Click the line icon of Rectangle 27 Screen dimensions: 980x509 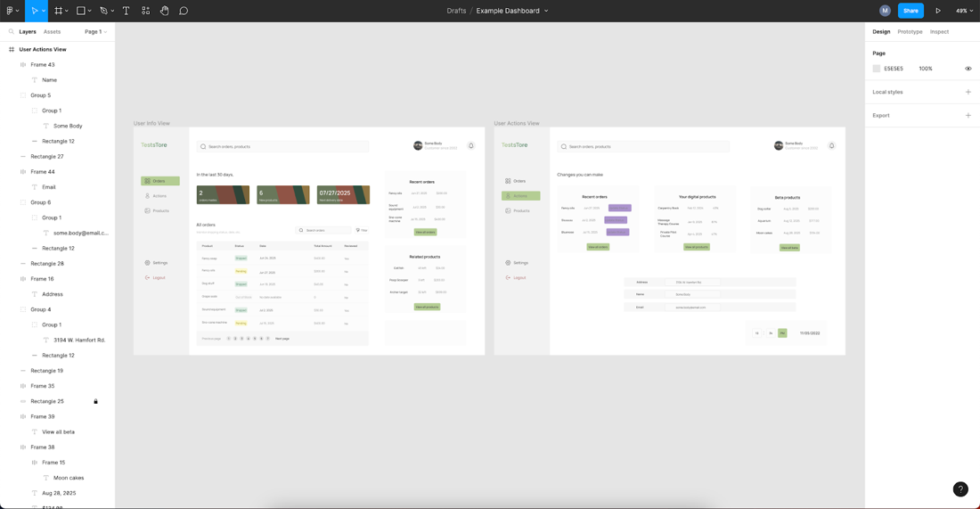pos(23,156)
